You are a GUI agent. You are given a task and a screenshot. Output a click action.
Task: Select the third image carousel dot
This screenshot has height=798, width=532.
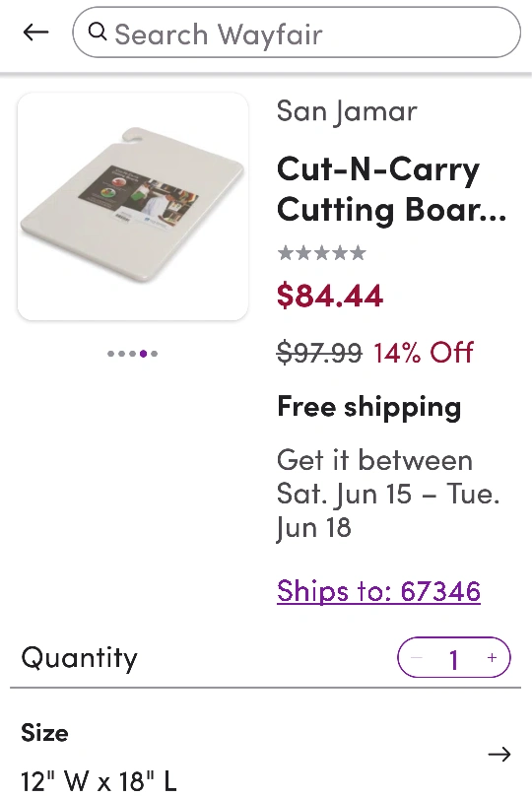click(x=132, y=354)
